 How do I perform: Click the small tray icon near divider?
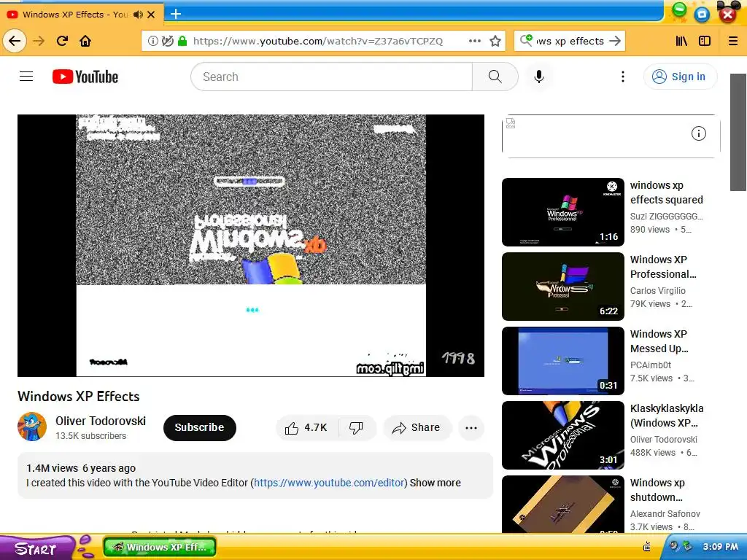click(647, 546)
